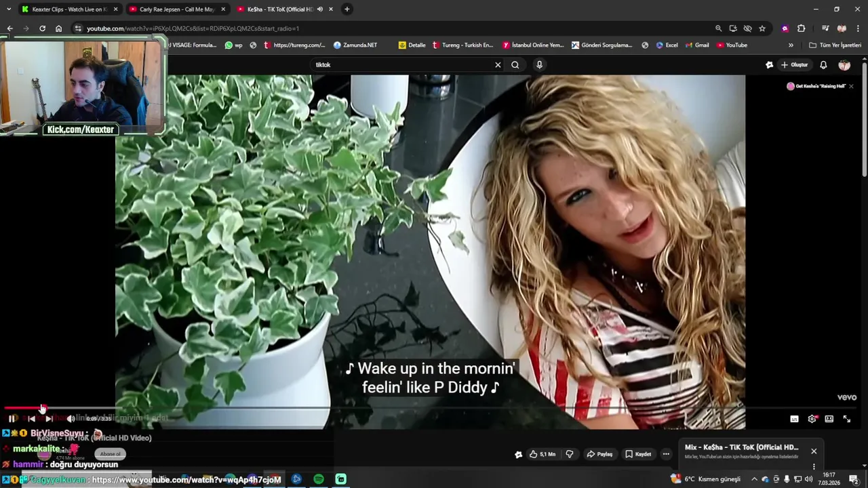Screen dimensions: 868x488
Task: Open more actions three-dot menu below video
Action: [666, 454]
